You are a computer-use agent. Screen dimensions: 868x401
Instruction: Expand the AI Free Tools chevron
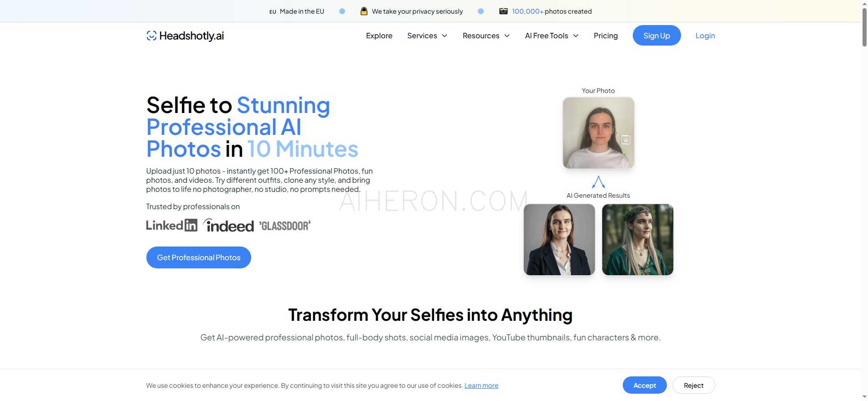point(576,36)
